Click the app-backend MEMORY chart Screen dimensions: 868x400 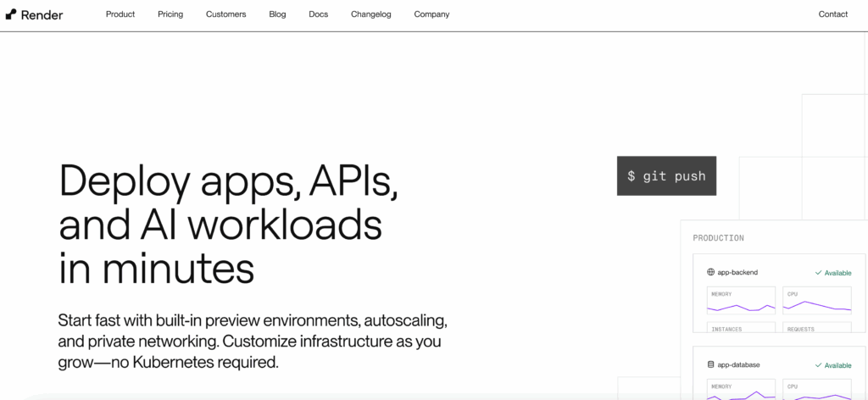point(741,303)
